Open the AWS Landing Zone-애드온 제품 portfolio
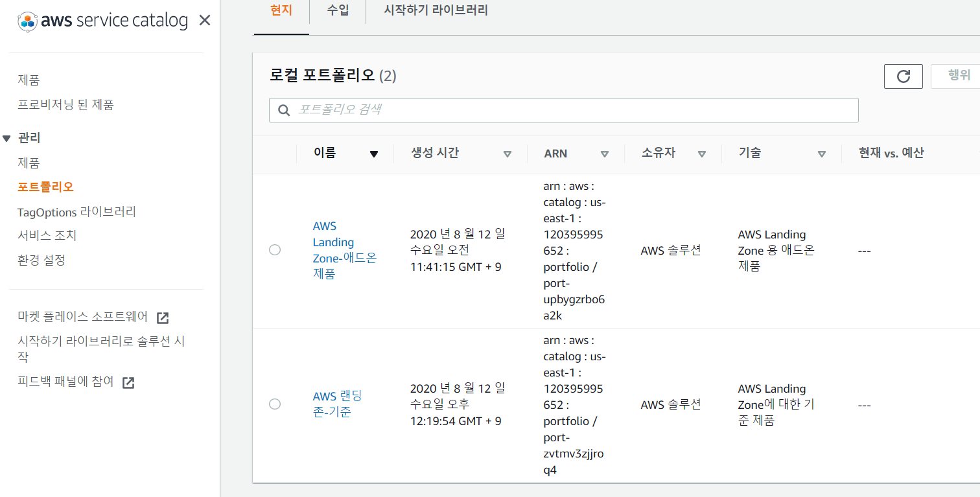 [344, 250]
